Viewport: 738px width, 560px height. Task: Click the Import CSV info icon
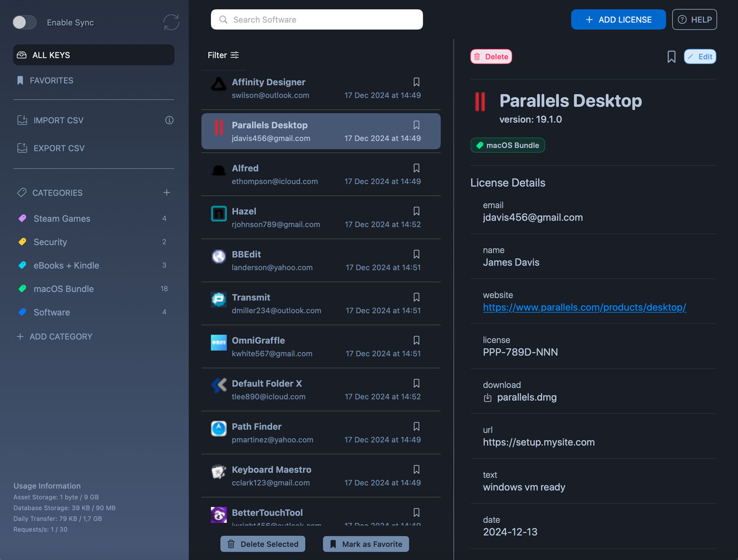tap(169, 120)
